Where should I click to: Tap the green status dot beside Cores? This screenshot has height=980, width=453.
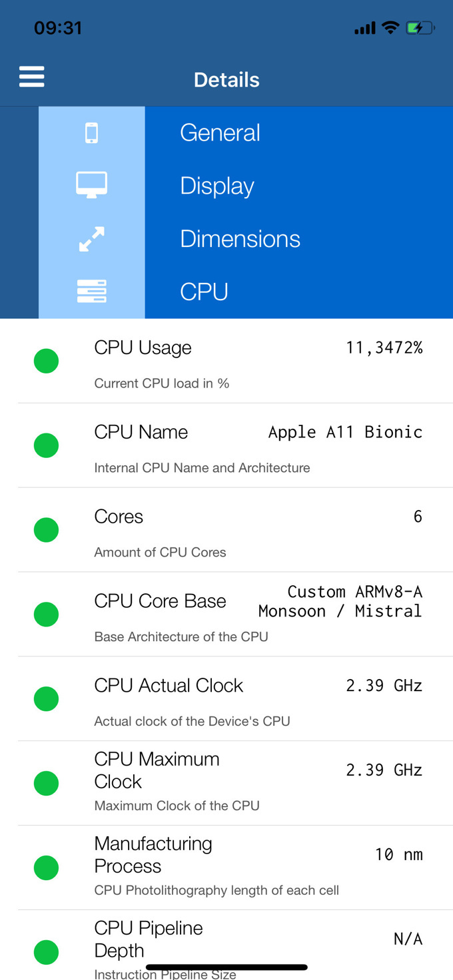47,530
